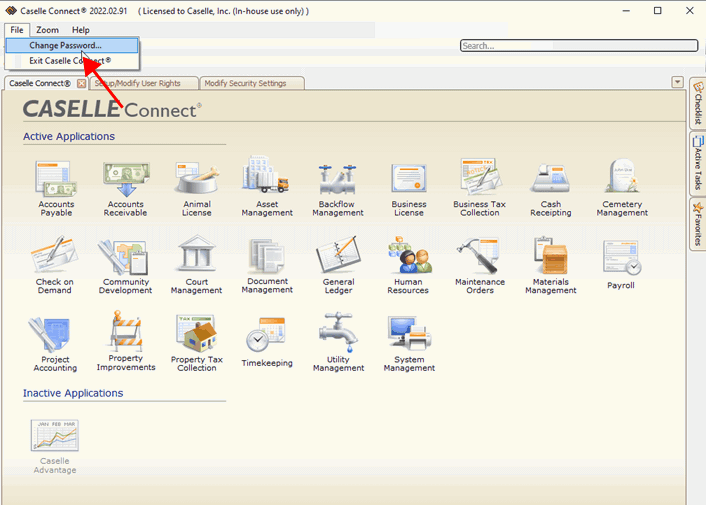Expand the tab list dropdown arrow

coord(678,82)
